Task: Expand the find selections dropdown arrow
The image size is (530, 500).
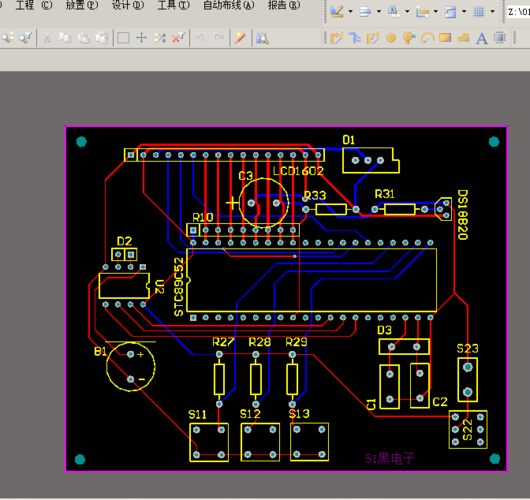Action: (x=407, y=11)
